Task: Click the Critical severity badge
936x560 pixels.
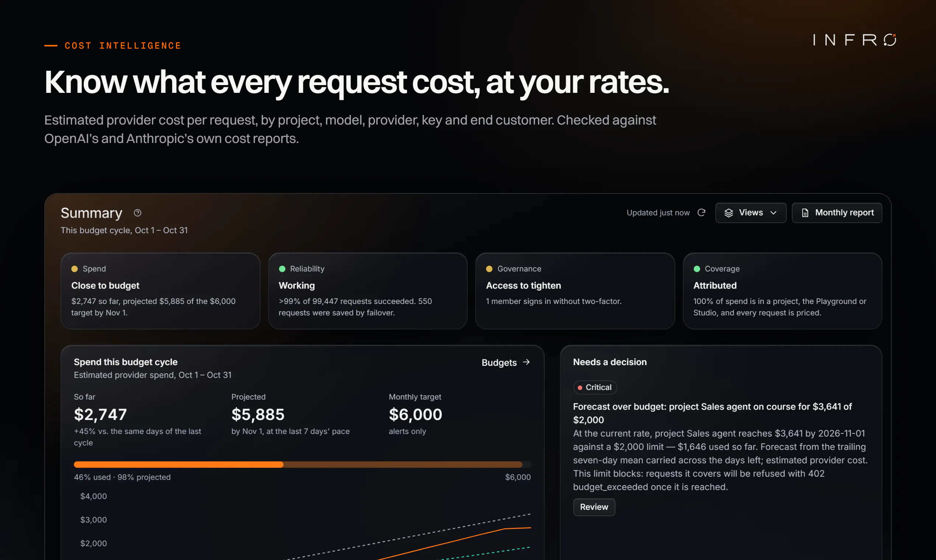Action: [x=595, y=388]
